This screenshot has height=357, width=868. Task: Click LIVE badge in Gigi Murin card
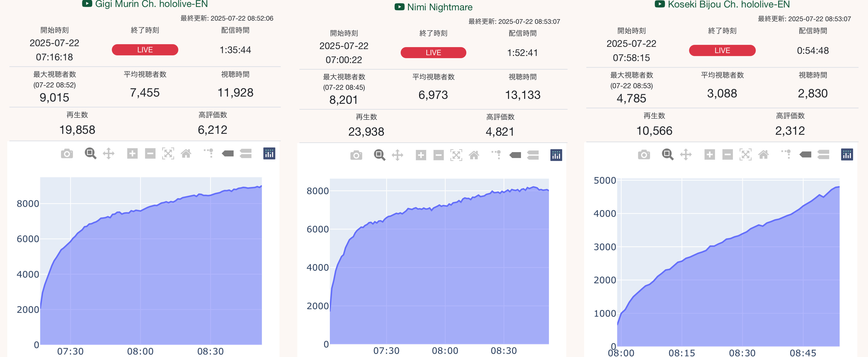pyautogui.click(x=145, y=50)
